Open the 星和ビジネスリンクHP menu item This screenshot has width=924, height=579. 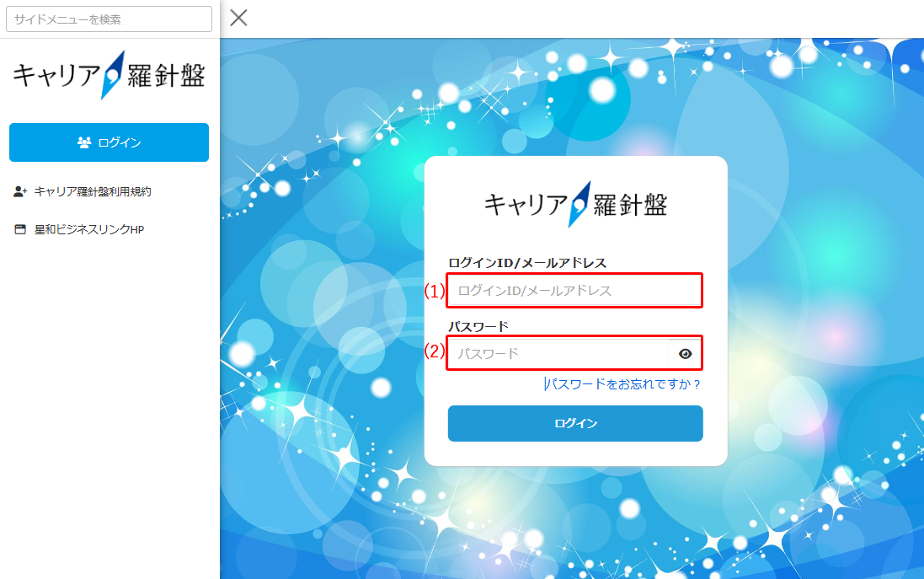89,229
